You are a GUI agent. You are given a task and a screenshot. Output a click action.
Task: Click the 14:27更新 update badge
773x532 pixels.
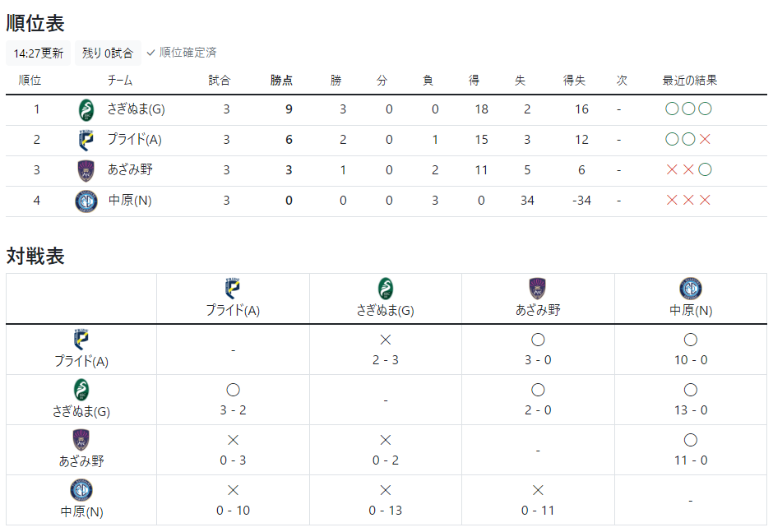click(39, 53)
